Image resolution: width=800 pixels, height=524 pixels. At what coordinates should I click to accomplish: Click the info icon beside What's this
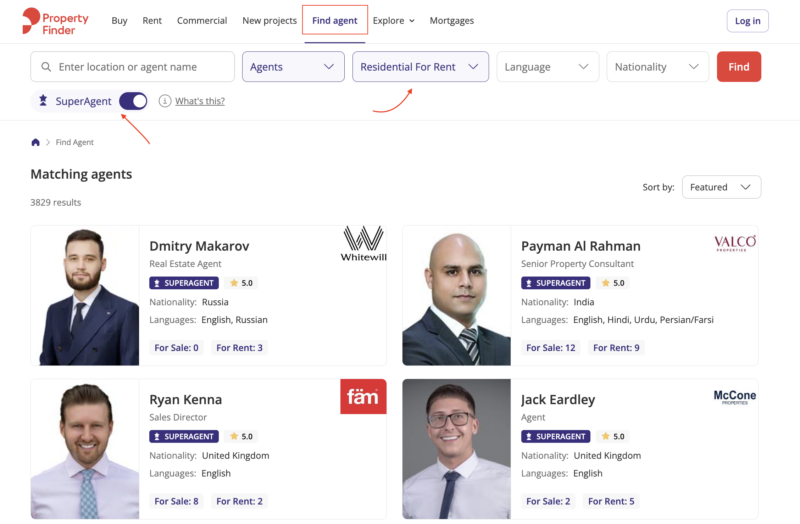coord(165,101)
